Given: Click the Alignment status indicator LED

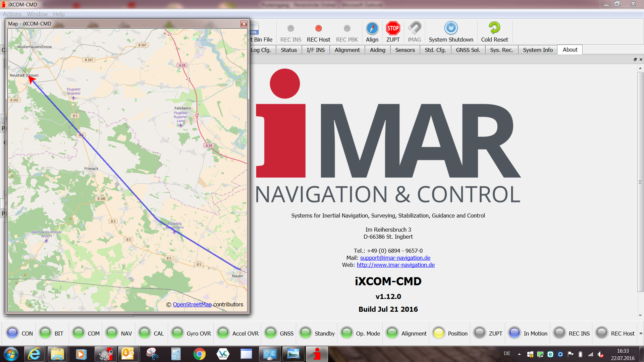Looking at the screenshot, I should 392,333.
